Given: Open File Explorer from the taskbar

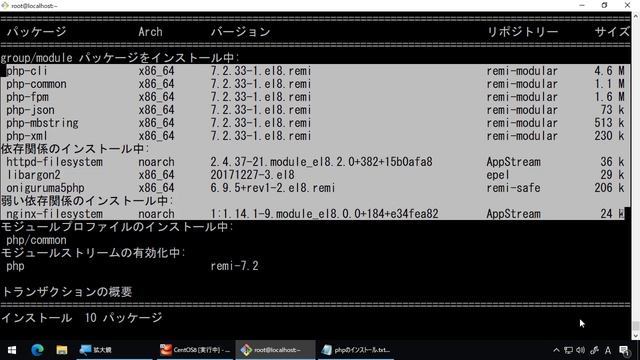Looking at the screenshot, I should 62,350.
